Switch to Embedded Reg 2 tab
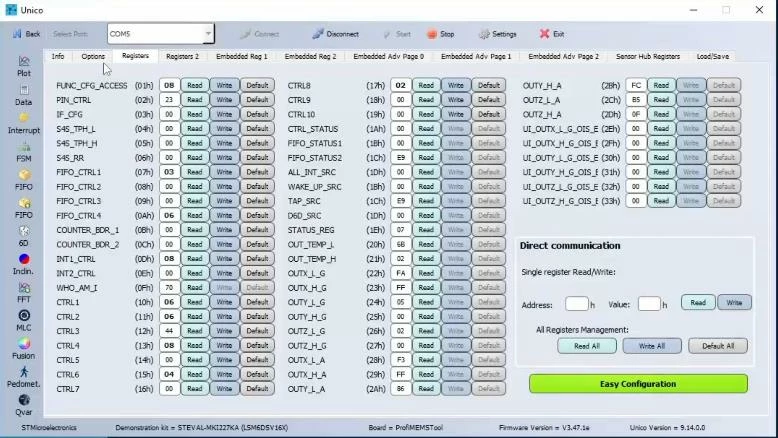Image resolution: width=778 pixels, height=438 pixels. pyautogui.click(x=310, y=56)
